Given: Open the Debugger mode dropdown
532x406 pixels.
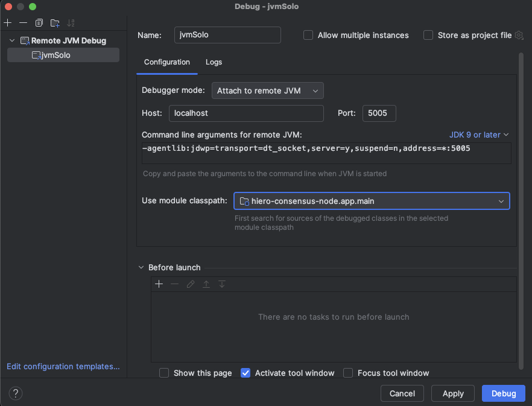Looking at the screenshot, I should tap(267, 90).
